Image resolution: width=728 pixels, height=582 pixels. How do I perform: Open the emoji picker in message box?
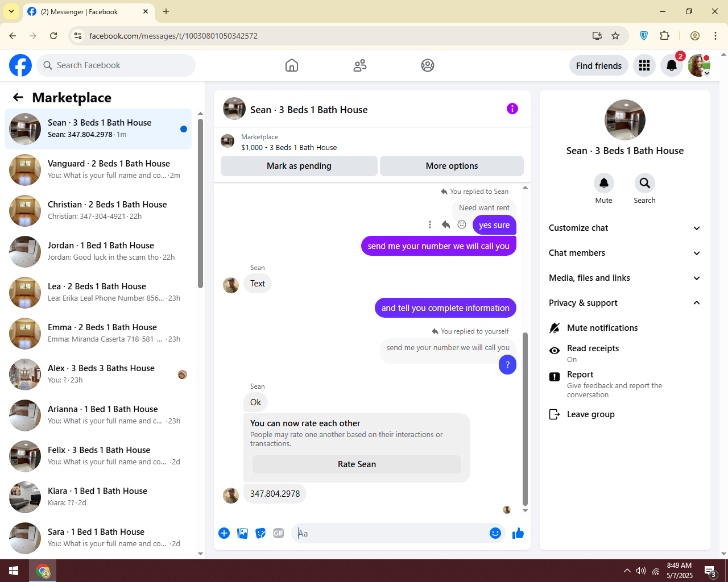[x=495, y=533]
